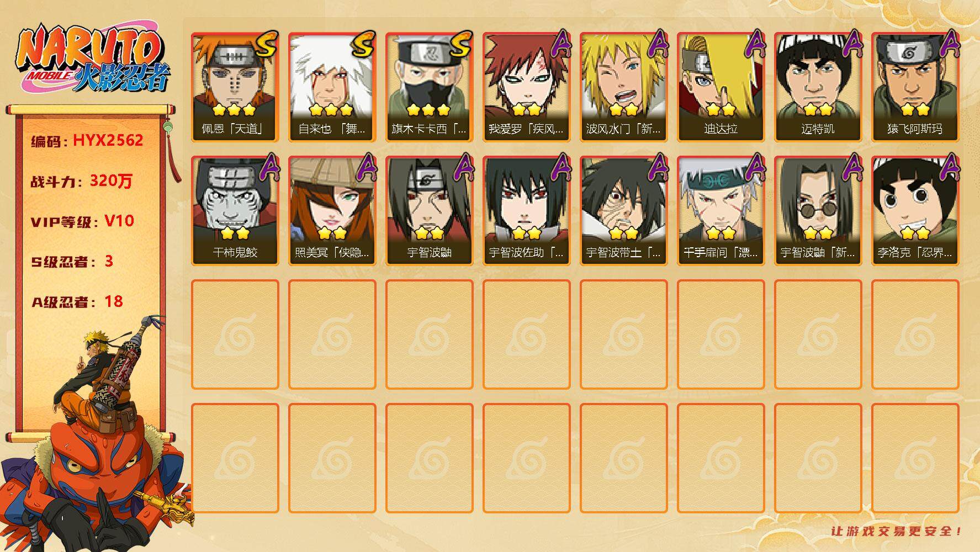Click the 千手扉间 ninja card
This screenshot has width=980, height=552.
click(721, 211)
